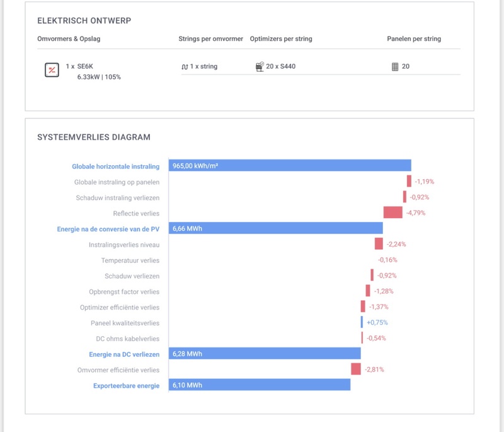Click the string icon beside '1 x string'
504x432 pixels.
click(x=185, y=66)
